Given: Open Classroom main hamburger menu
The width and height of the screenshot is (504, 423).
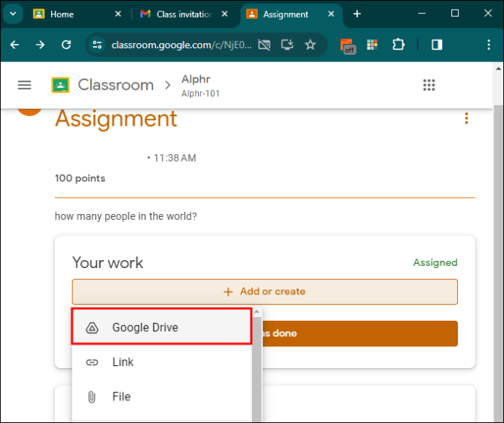Looking at the screenshot, I should (x=24, y=85).
